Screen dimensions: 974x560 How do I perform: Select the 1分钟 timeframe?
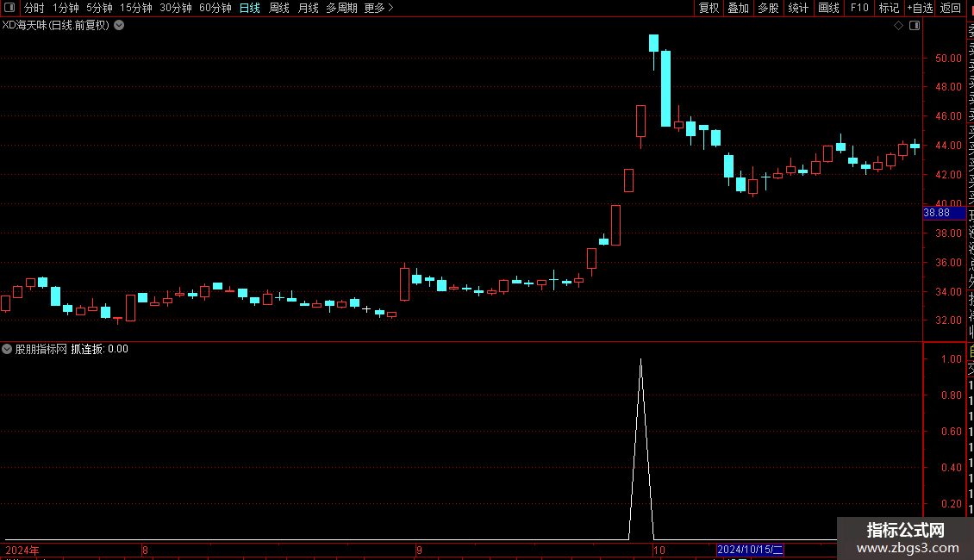(66, 8)
